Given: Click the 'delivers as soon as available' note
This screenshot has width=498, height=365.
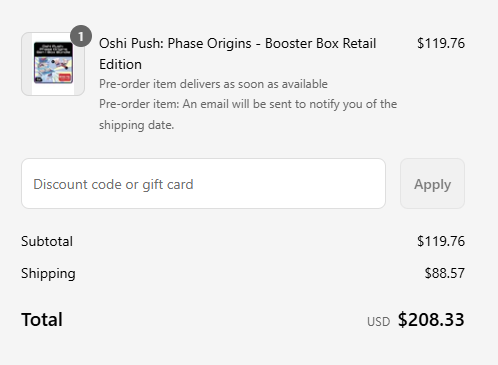Looking at the screenshot, I should click(213, 84).
